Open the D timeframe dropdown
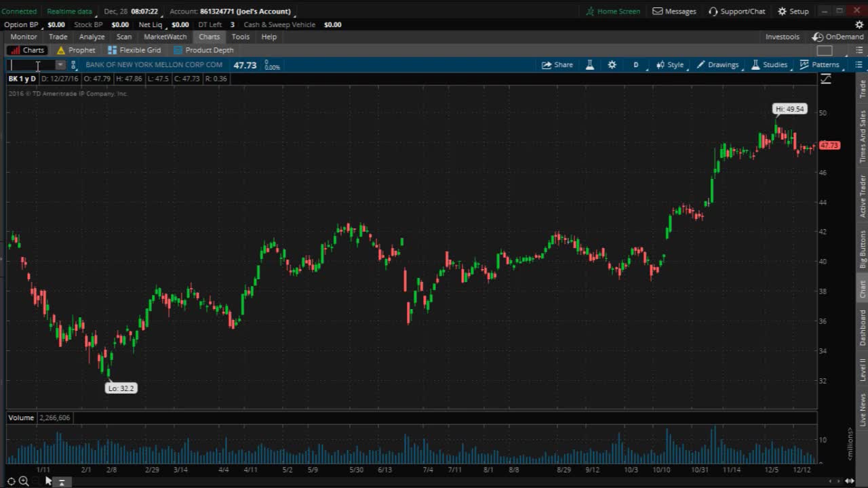The image size is (868, 488). click(636, 65)
